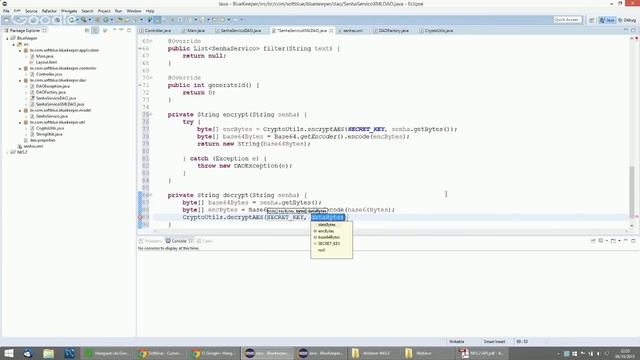
Task: Click the editor vertical scrollbar
Action: tap(632, 192)
